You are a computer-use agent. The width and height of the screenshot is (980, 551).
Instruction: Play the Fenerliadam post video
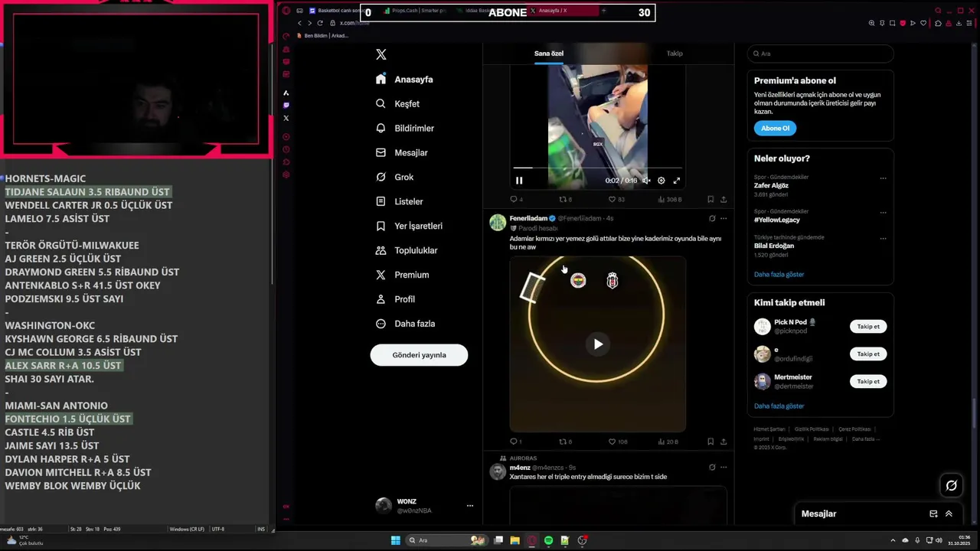point(598,344)
